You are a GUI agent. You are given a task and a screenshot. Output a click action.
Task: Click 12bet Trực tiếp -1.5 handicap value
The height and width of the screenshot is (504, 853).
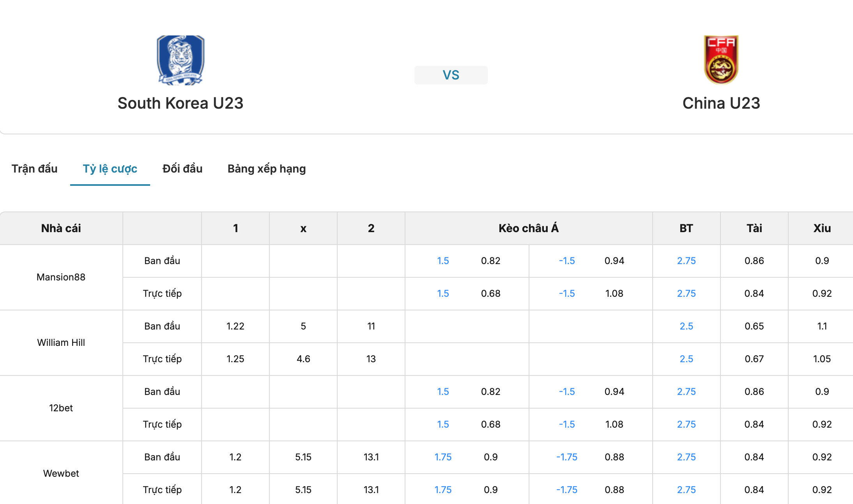(x=567, y=424)
